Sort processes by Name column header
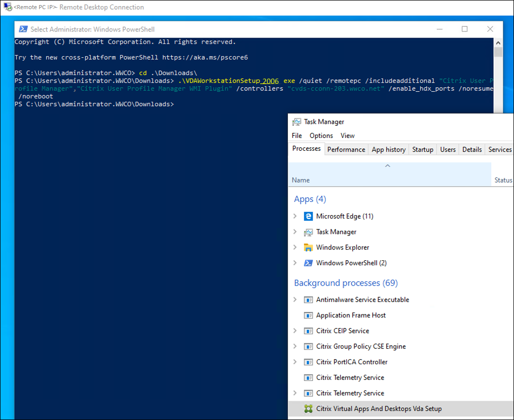This screenshot has height=420, width=514. 301,180
